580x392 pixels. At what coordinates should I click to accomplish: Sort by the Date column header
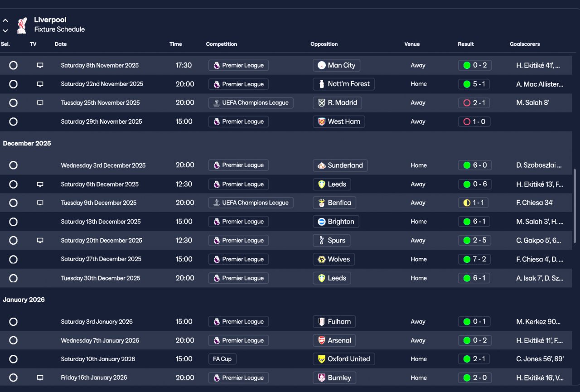click(x=61, y=44)
